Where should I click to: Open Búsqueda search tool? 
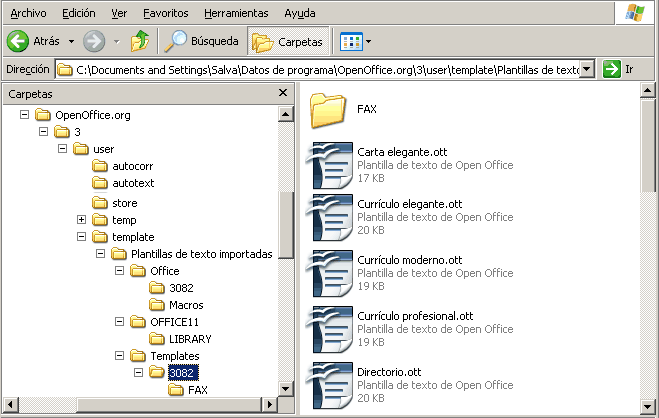click(x=201, y=41)
